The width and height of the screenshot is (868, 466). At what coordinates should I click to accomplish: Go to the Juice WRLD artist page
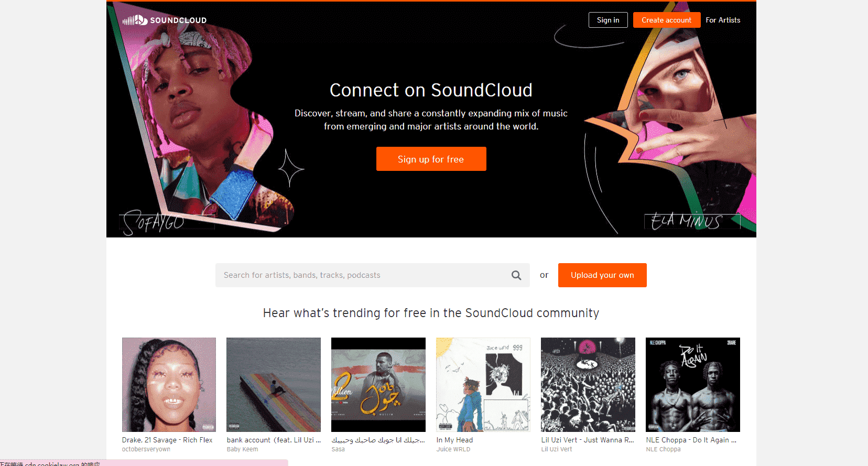tap(453, 449)
